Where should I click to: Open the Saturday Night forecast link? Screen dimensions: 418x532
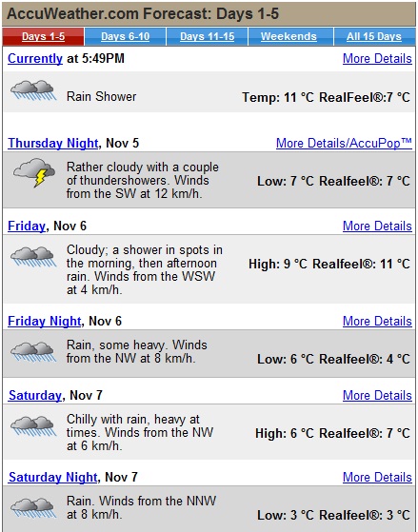(x=53, y=477)
